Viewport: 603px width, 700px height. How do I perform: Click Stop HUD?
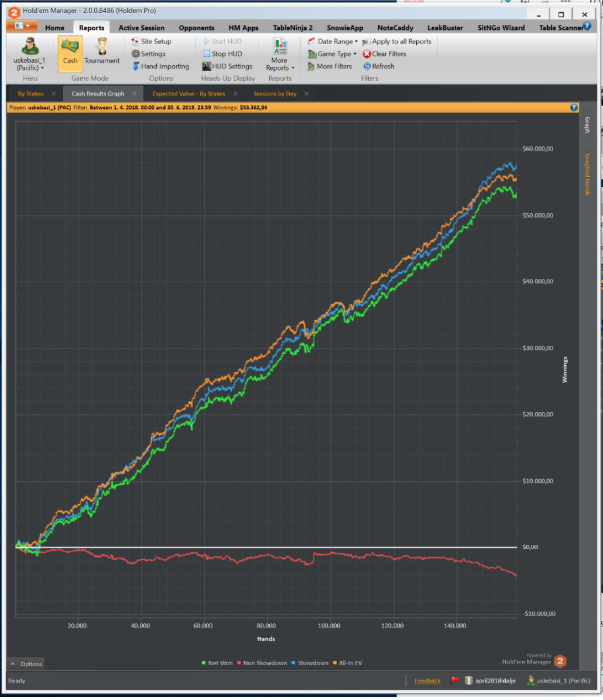(223, 54)
